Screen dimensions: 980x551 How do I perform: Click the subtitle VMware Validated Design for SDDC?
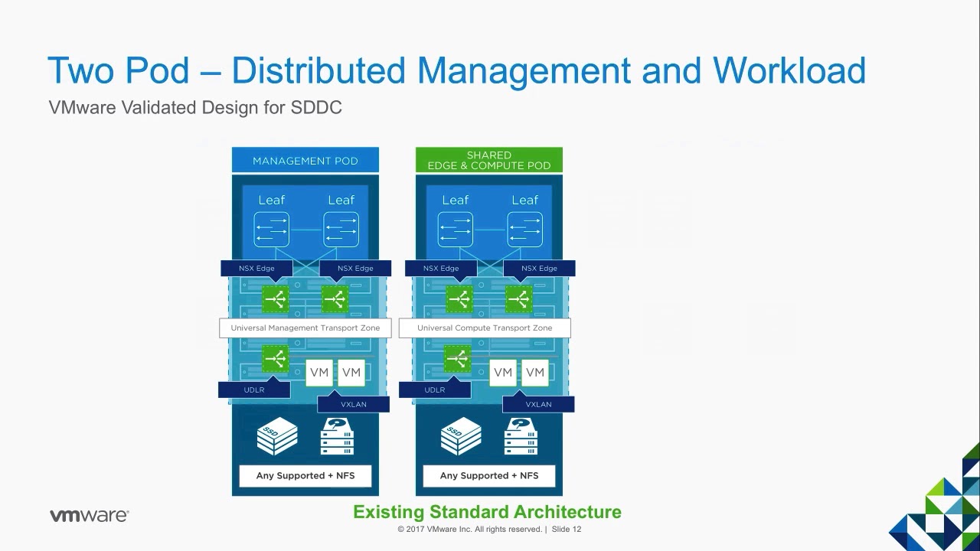tap(195, 107)
